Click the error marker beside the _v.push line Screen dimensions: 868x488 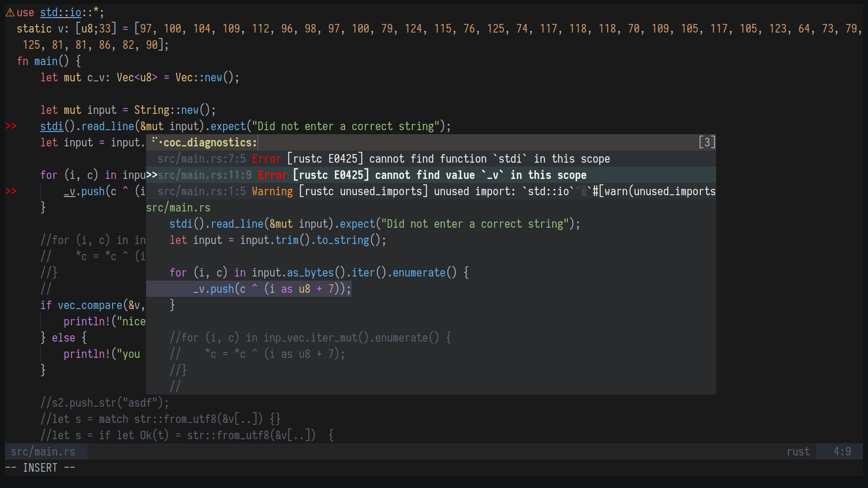tap(11, 191)
